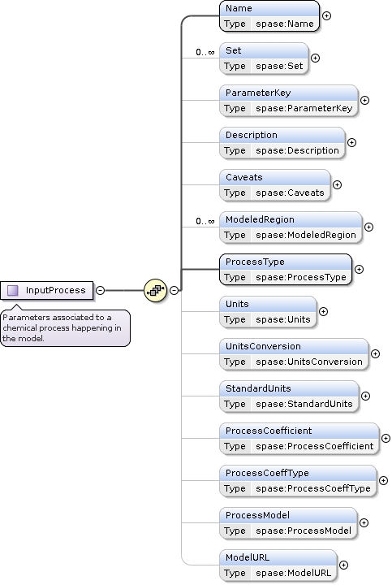Expand the Caveats element plus icon
This screenshot has height=585, width=392.
coord(338,184)
